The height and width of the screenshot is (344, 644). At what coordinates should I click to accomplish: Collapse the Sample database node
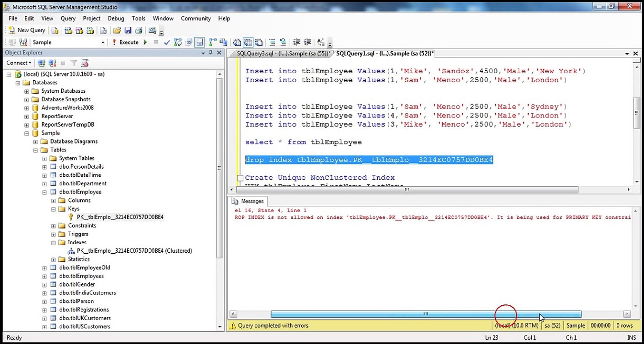[x=27, y=133]
